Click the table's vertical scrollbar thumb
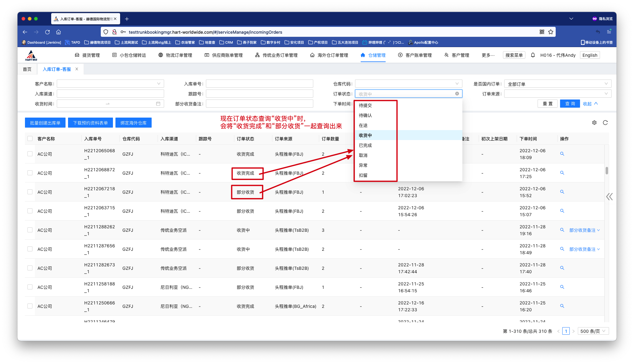Image resolution: width=634 pixels, height=364 pixels. point(607,171)
